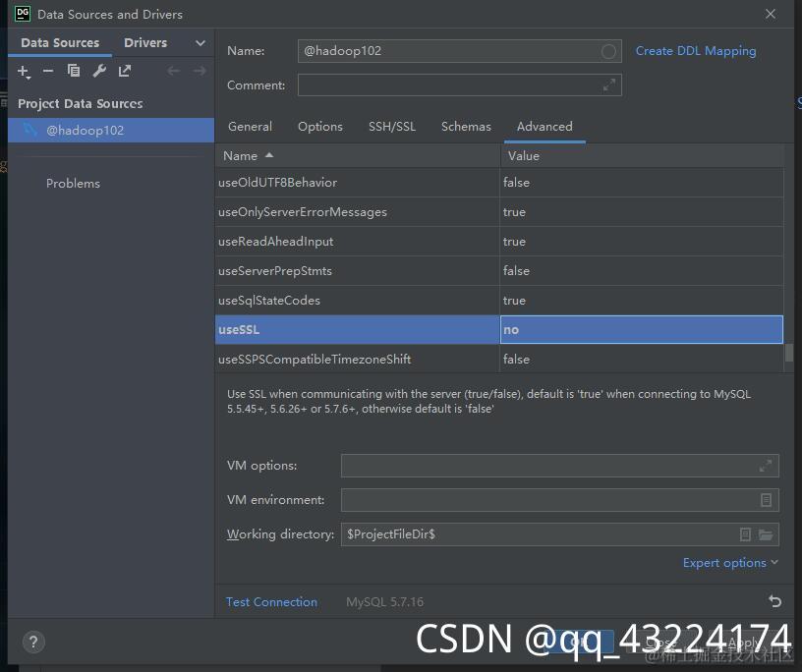
Task: Click the Value column header
Action: pos(642,156)
